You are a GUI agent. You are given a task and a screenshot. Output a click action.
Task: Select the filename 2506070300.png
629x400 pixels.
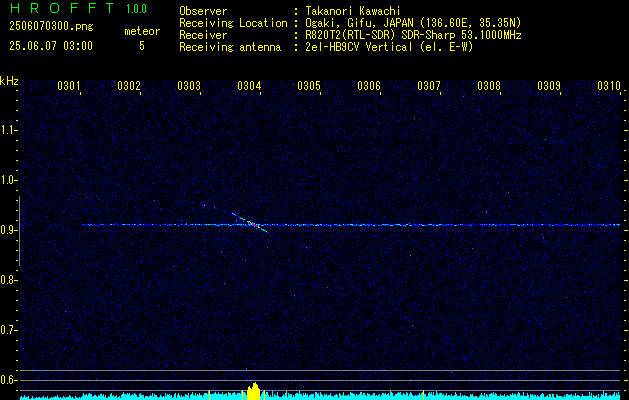[x=51, y=27]
